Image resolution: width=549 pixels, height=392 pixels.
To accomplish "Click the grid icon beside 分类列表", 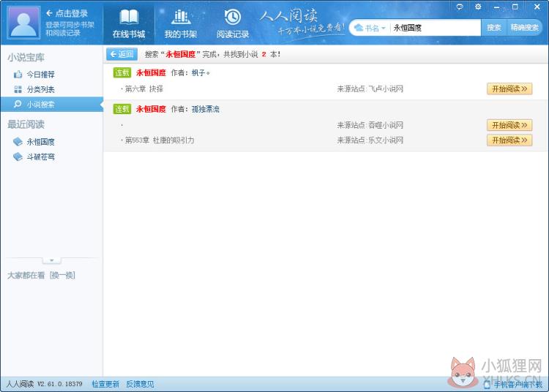I will (x=18, y=89).
